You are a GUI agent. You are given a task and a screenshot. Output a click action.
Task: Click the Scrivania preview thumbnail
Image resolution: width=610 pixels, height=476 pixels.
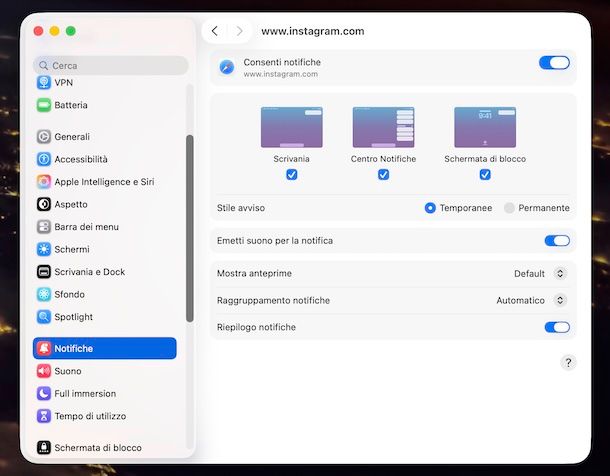tap(292, 127)
